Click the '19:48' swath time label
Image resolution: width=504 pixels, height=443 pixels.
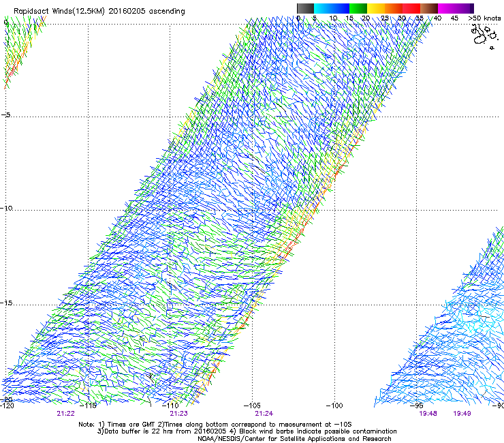coord(428,414)
